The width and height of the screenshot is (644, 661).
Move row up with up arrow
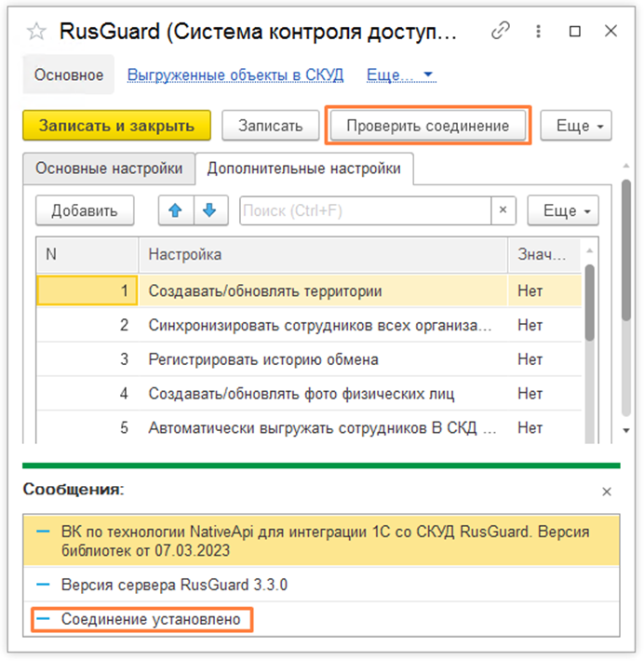click(x=174, y=210)
